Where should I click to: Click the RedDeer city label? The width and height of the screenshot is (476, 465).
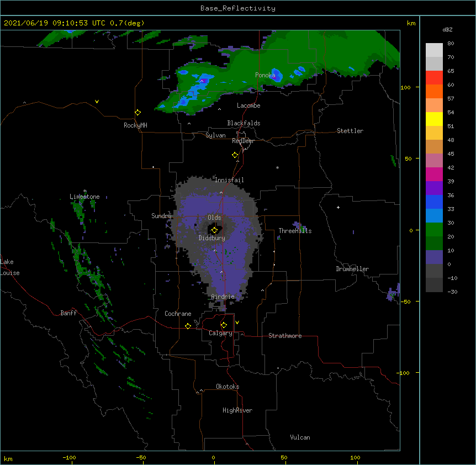[x=243, y=141]
